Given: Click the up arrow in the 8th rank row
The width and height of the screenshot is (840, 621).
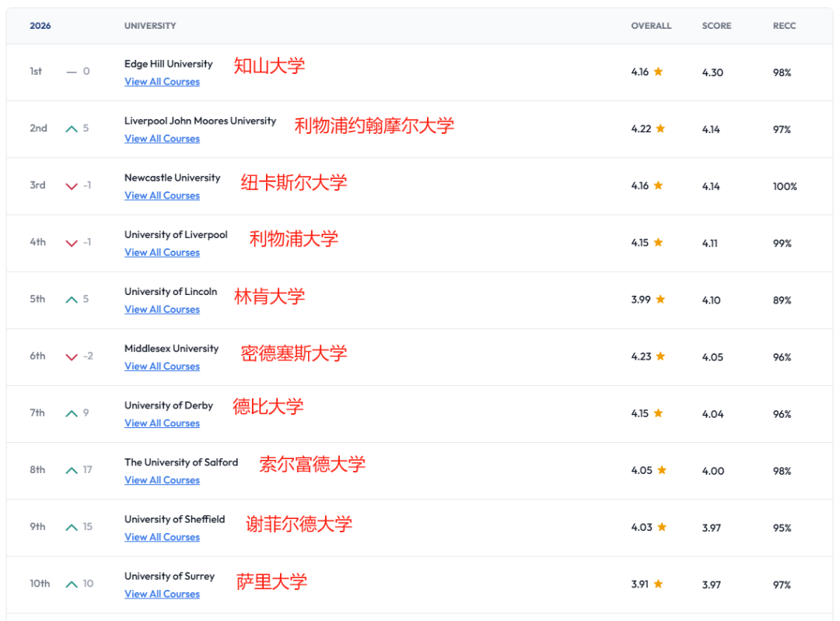Looking at the screenshot, I should [72, 471].
